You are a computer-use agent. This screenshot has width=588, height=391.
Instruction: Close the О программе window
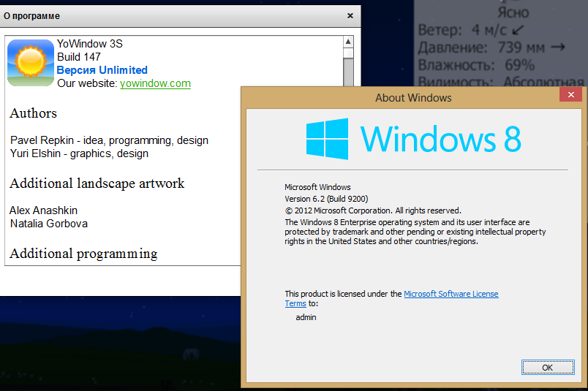[350, 15]
